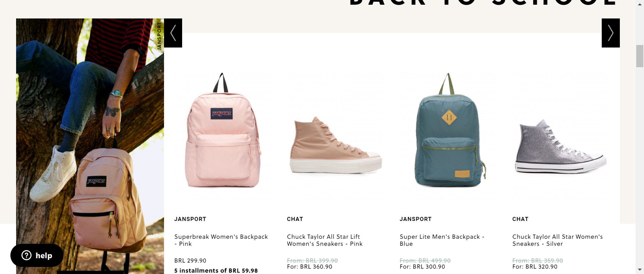Click the question mark help icon
This screenshot has height=274, width=644.
click(x=26, y=256)
